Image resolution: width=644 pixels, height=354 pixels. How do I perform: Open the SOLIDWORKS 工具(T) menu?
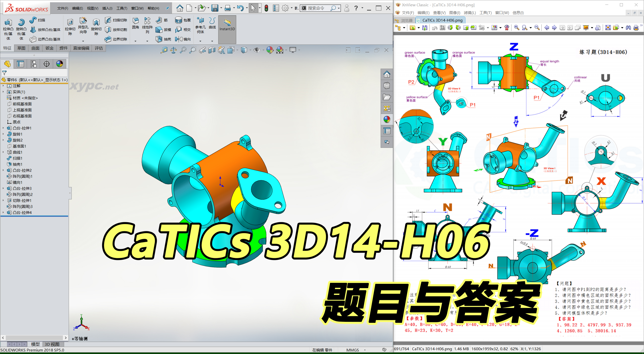point(122,8)
